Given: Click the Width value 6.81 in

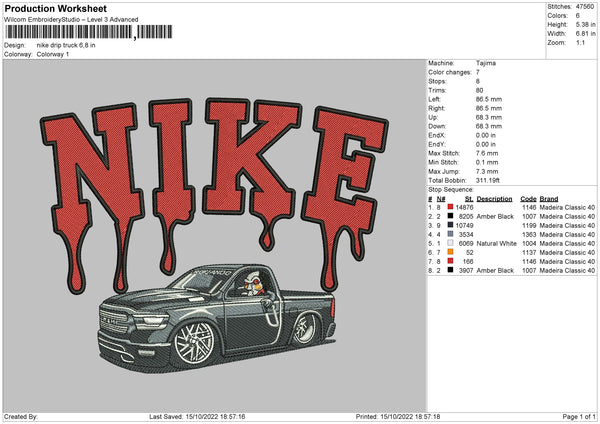Looking at the screenshot, I should pyautogui.click(x=585, y=34).
